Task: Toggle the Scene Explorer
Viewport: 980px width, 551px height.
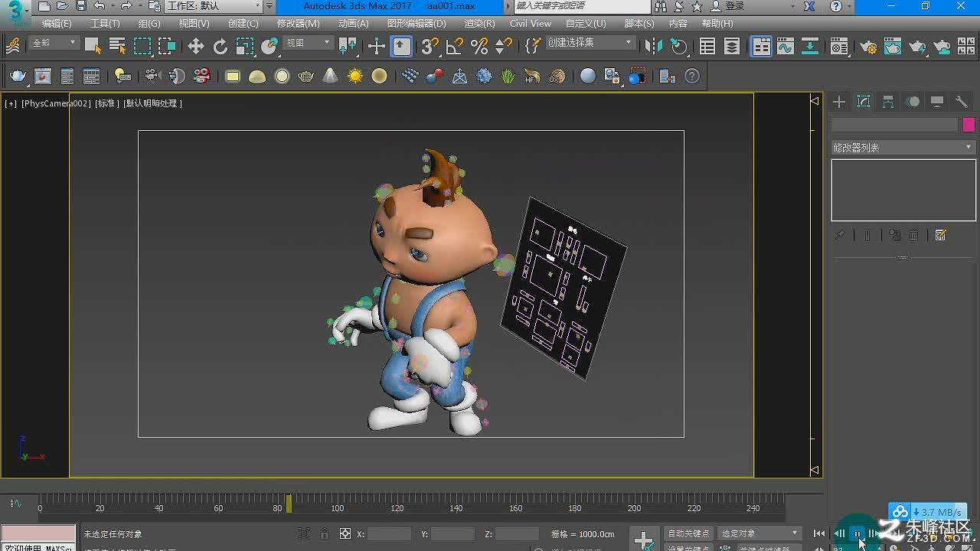Action: tap(707, 46)
